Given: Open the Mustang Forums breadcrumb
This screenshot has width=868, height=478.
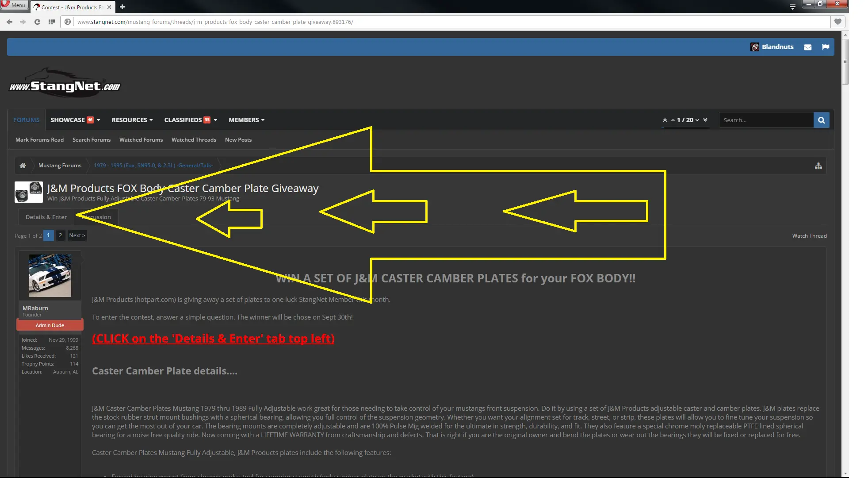Looking at the screenshot, I should [x=60, y=166].
